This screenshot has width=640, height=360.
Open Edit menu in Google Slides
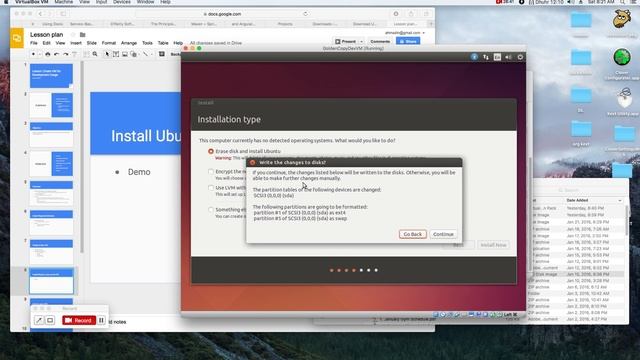click(47, 43)
